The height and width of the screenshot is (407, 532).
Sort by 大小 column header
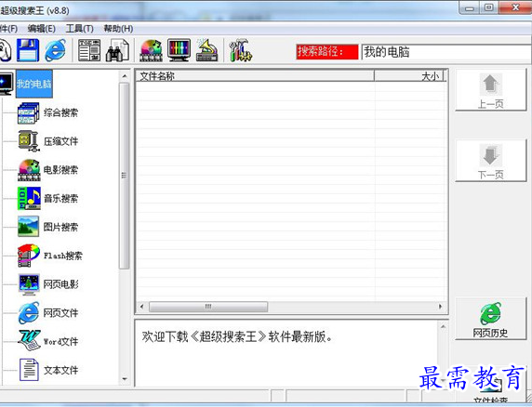click(409, 76)
